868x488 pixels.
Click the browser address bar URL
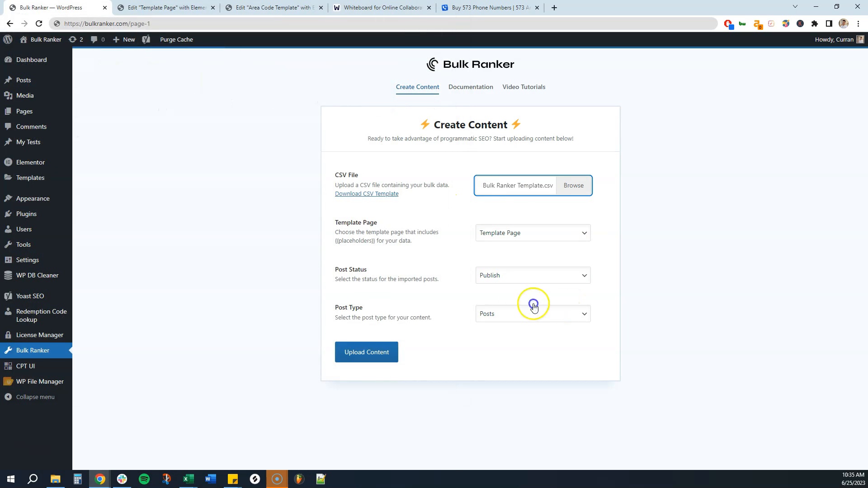[107, 23]
